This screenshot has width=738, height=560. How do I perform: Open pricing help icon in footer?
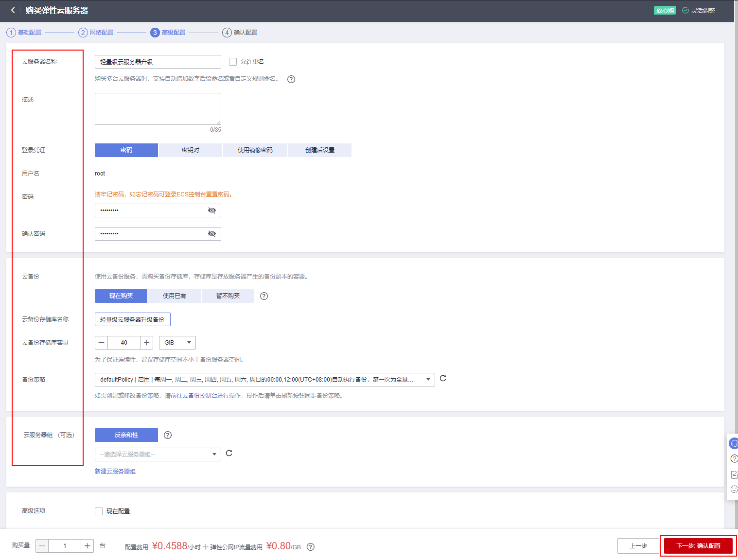(311, 547)
